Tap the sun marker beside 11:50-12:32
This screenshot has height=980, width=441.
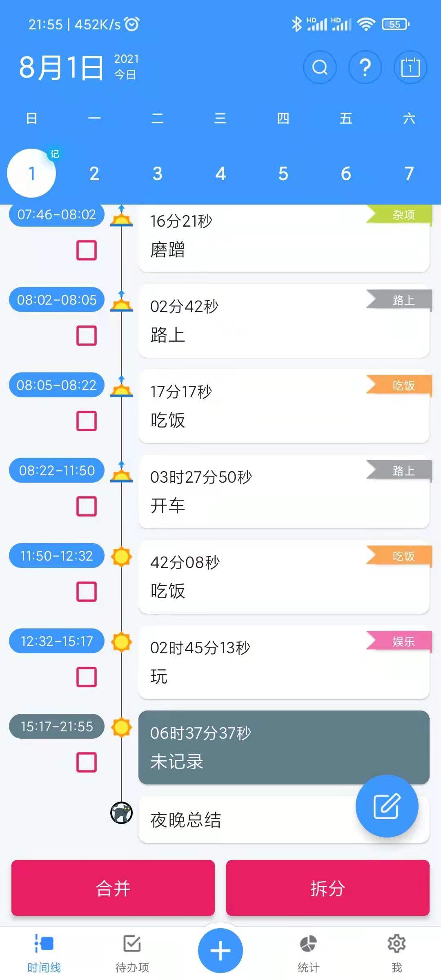tap(121, 557)
